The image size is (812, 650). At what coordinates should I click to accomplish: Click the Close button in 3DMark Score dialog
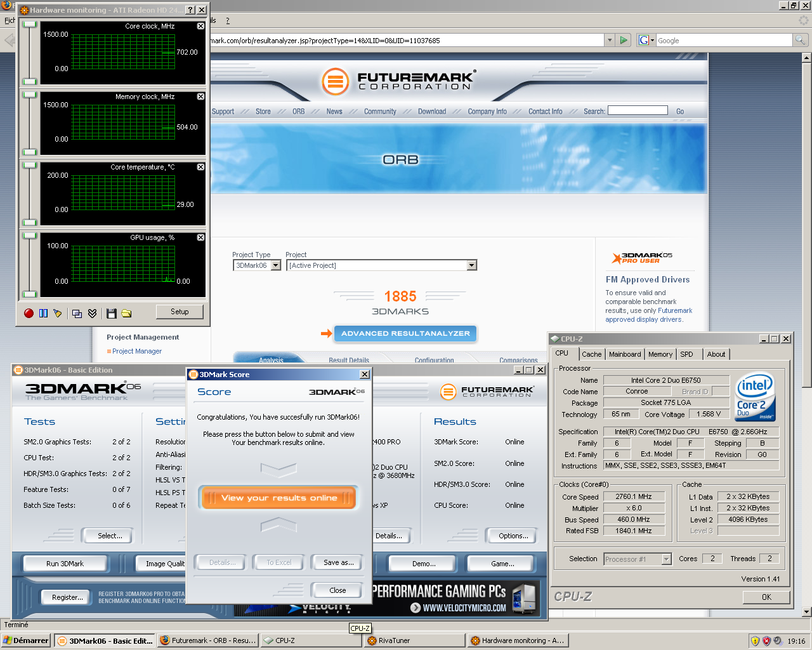[x=337, y=590]
